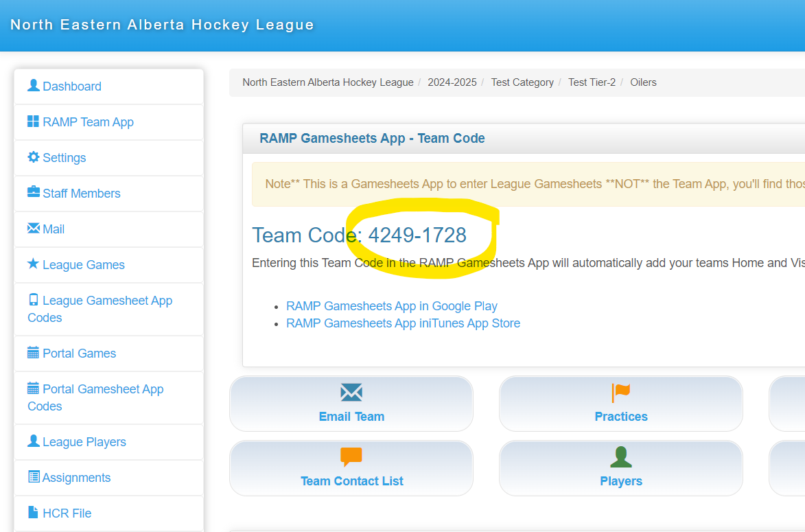
Task: Click the Staff Members briefcase icon
Action: coord(34,193)
